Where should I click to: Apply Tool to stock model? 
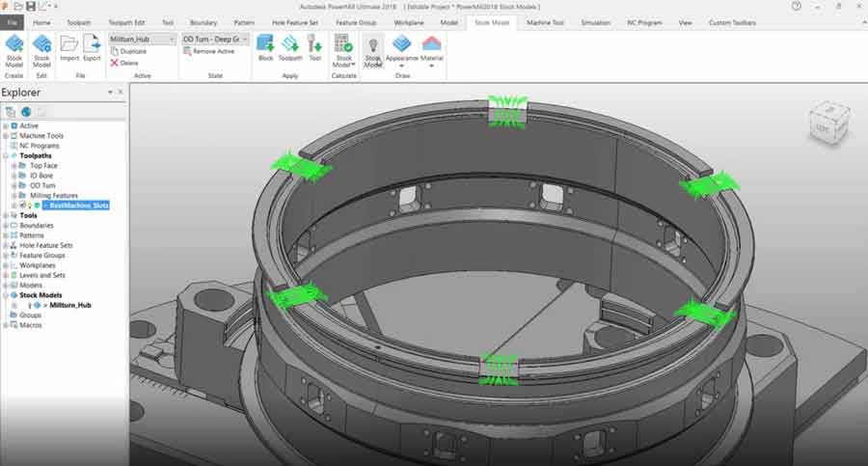pyautogui.click(x=314, y=48)
